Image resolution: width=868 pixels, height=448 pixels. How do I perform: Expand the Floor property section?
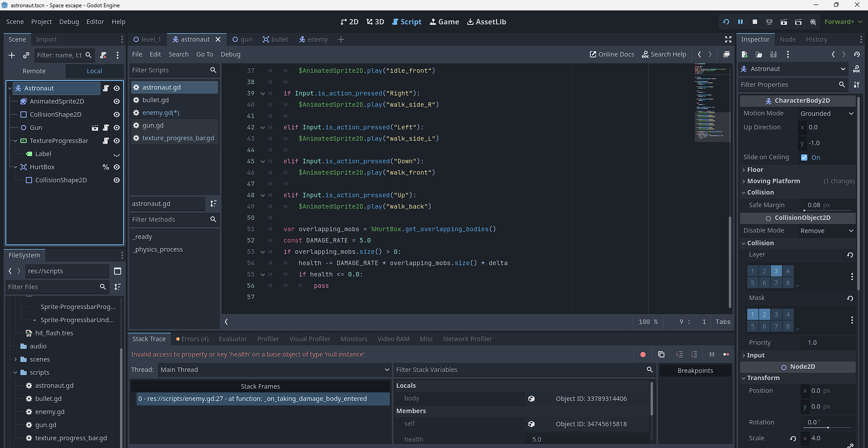pyautogui.click(x=755, y=170)
